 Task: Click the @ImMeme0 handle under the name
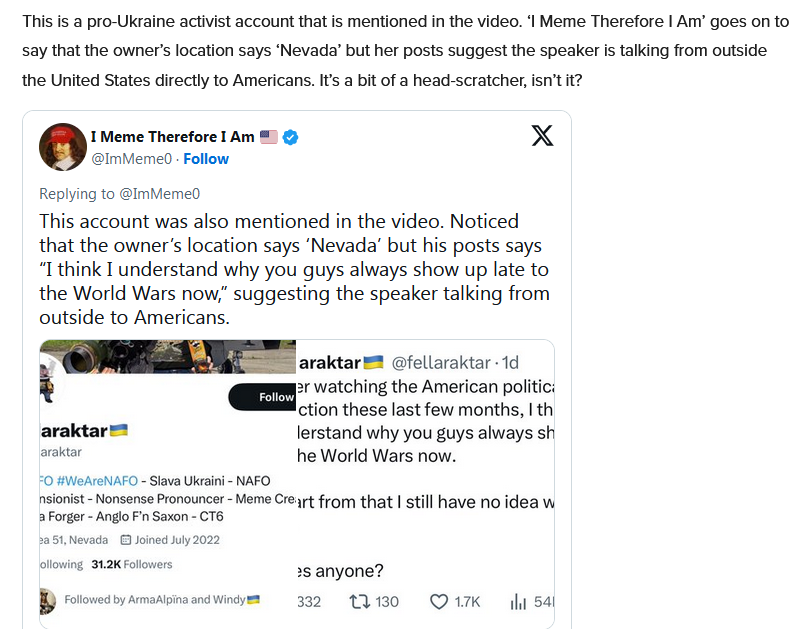131,159
